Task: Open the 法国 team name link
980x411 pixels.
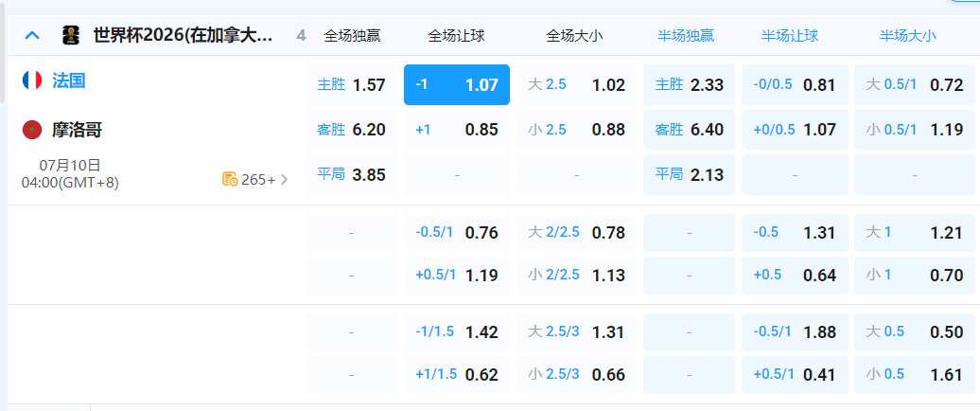Action: [69, 80]
